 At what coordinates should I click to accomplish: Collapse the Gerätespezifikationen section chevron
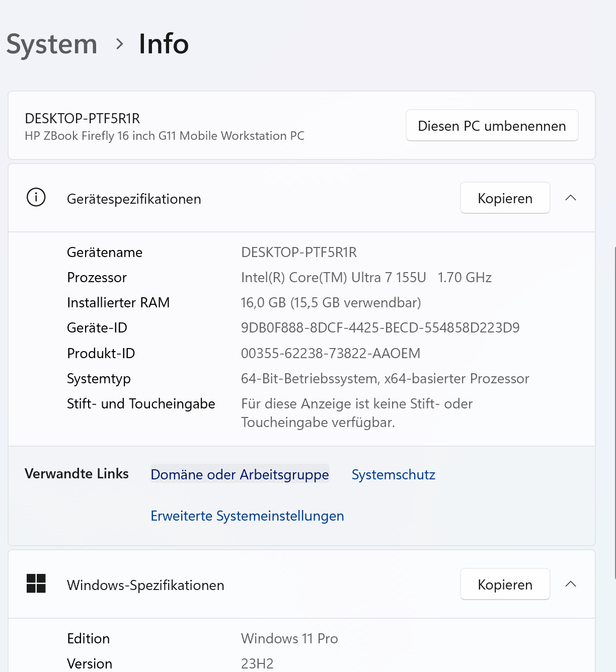(x=571, y=198)
